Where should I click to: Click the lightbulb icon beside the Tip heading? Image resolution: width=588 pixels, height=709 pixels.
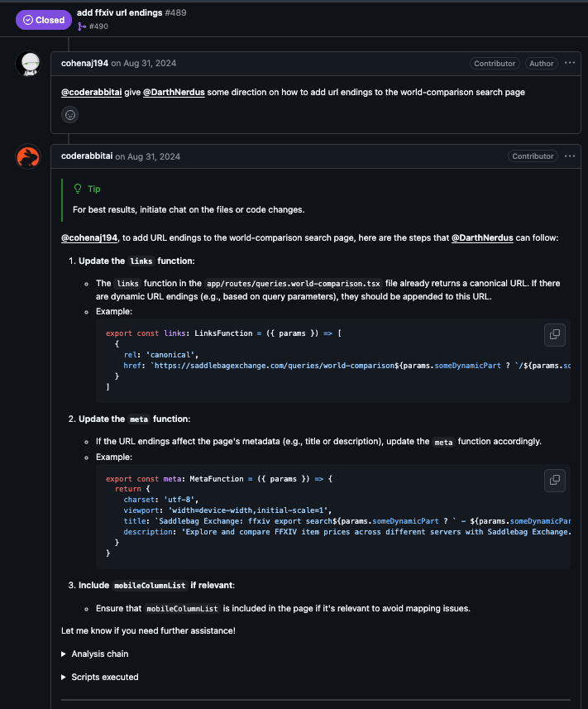[x=77, y=189]
